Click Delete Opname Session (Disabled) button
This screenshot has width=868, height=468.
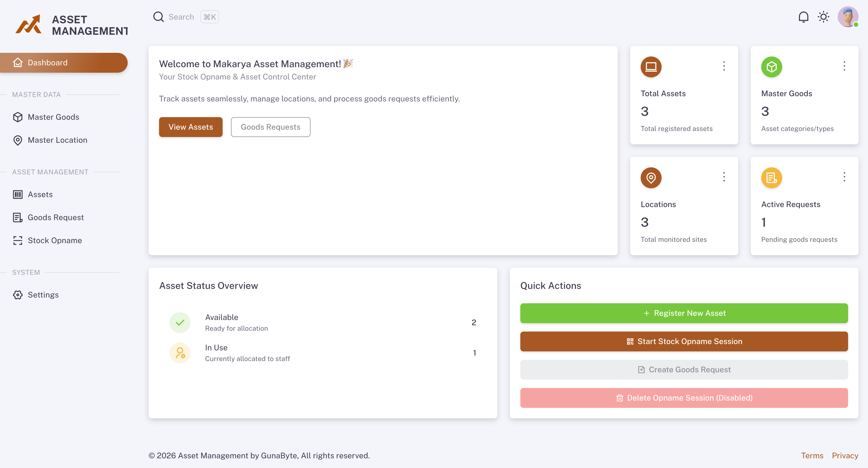click(x=684, y=398)
